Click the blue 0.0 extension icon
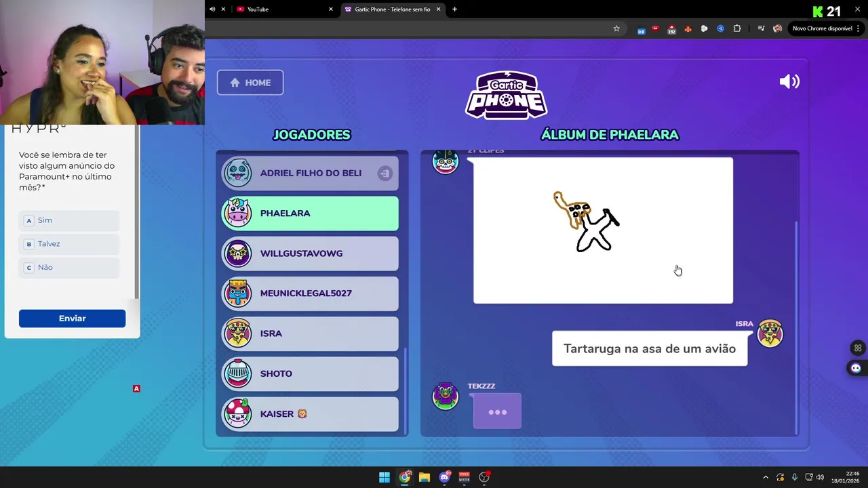 [x=641, y=29]
